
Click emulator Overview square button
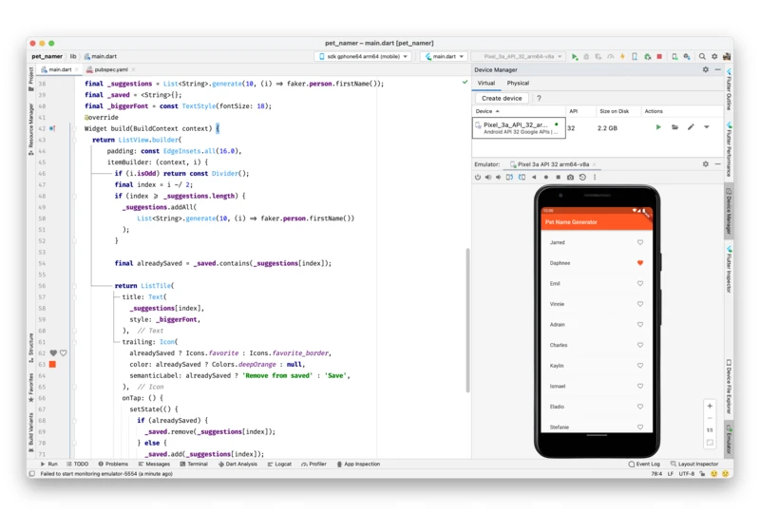pyautogui.click(x=558, y=178)
